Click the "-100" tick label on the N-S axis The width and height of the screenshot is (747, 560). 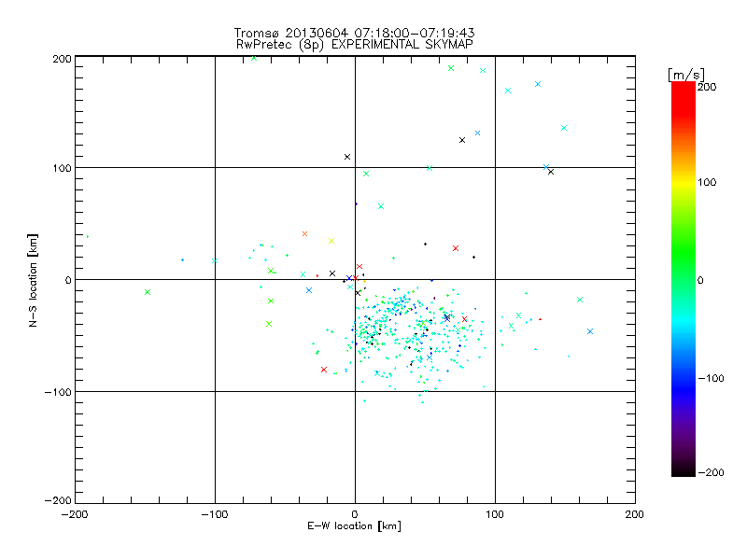[x=58, y=392]
